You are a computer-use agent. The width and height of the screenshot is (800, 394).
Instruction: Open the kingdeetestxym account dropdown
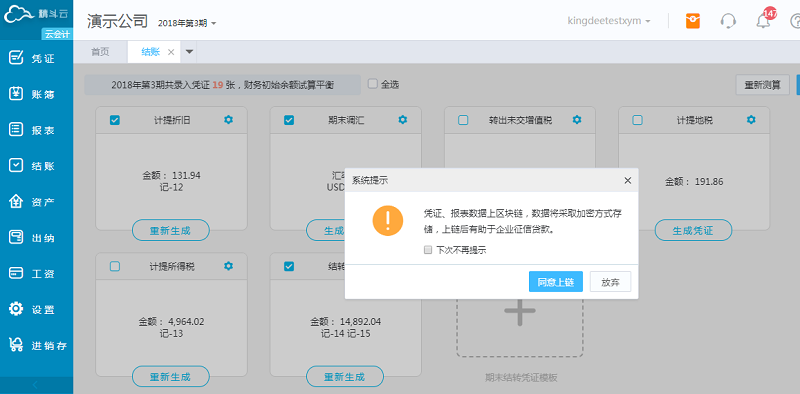coord(609,21)
